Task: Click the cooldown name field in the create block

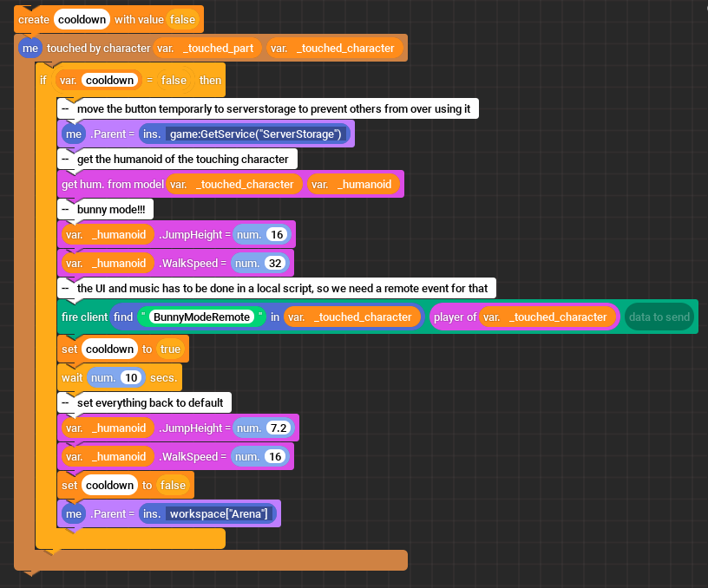Action: point(82,19)
